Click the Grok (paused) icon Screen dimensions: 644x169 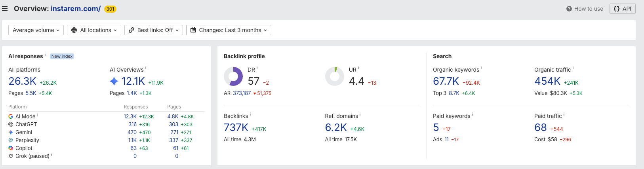pyautogui.click(x=11, y=156)
